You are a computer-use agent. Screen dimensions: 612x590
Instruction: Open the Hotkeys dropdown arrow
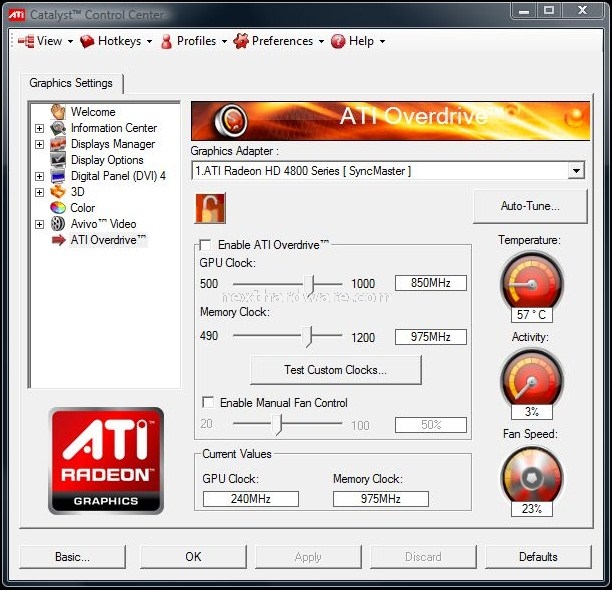[x=149, y=41]
